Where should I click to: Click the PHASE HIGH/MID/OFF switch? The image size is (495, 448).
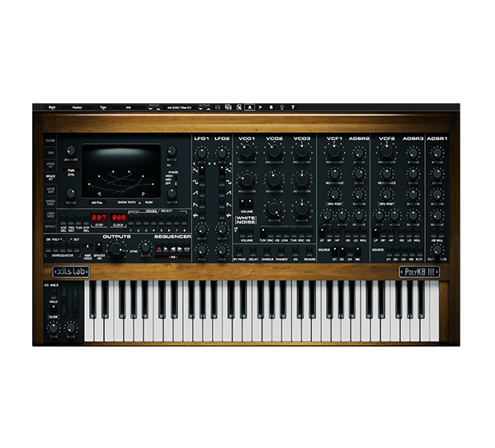[176, 180]
